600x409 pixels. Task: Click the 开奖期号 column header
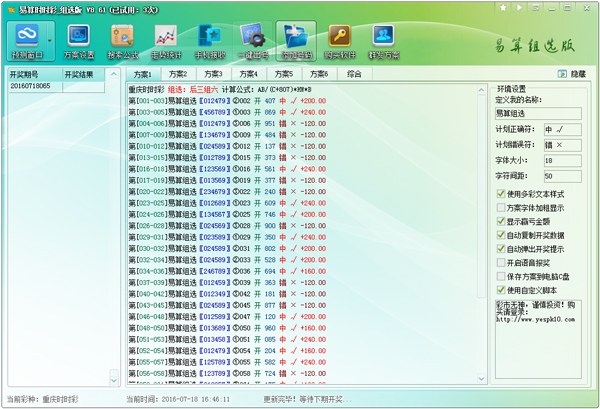(x=26, y=74)
